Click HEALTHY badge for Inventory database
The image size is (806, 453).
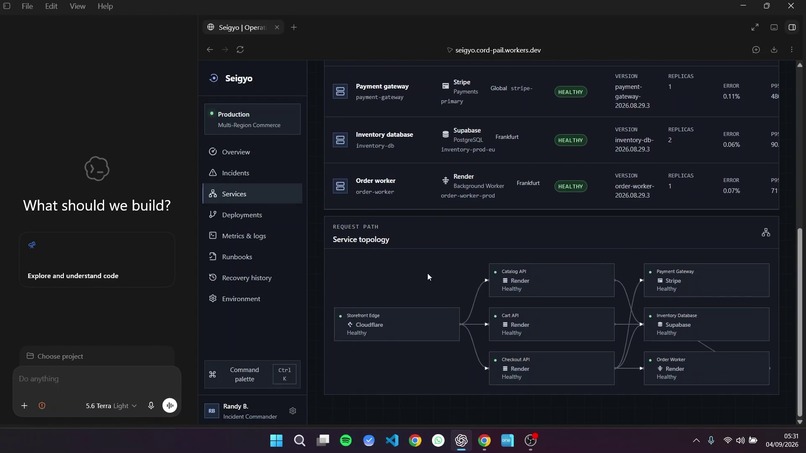pyautogui.click(x=571, y=140)
